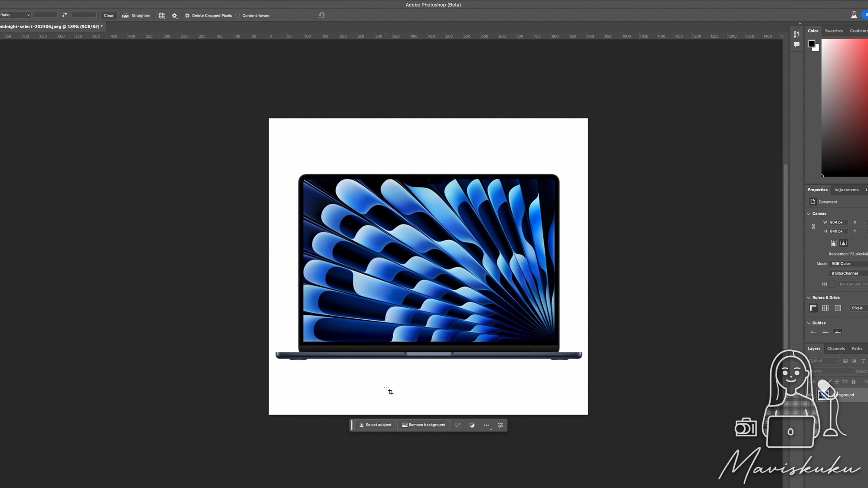The width and height of the screenshot is (868, 488).
Task: Swap crop width and height values
Action: (65, 15)
